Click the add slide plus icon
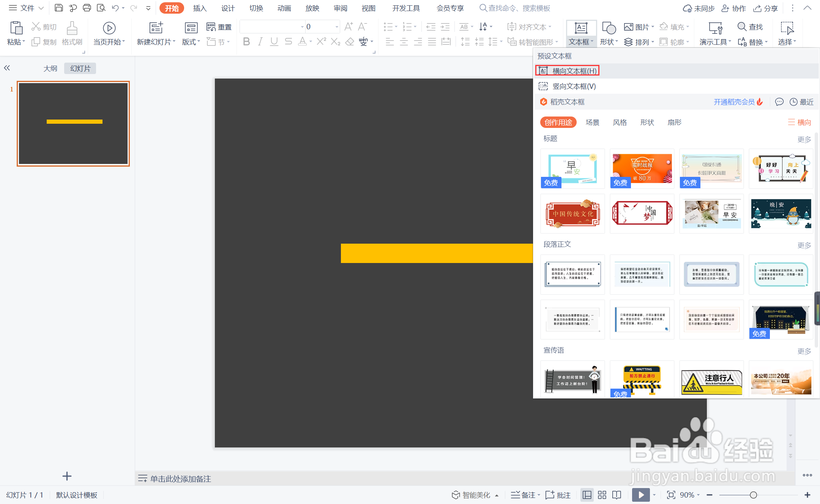This screenshot has width=820, height=504. (67, 476)
